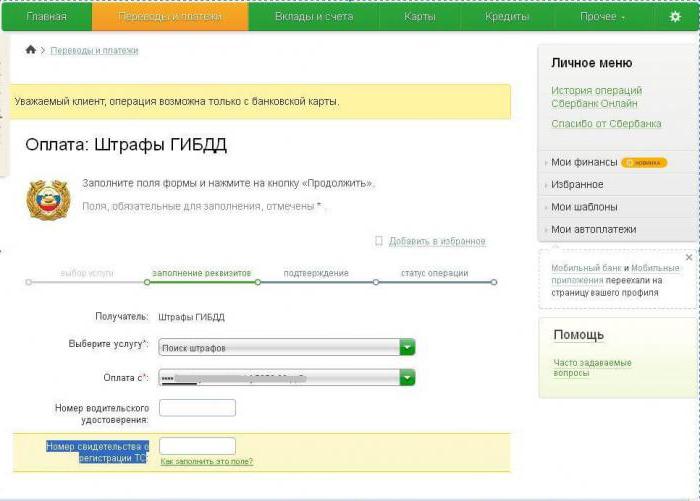Click the новинка badge

(644, 163)
